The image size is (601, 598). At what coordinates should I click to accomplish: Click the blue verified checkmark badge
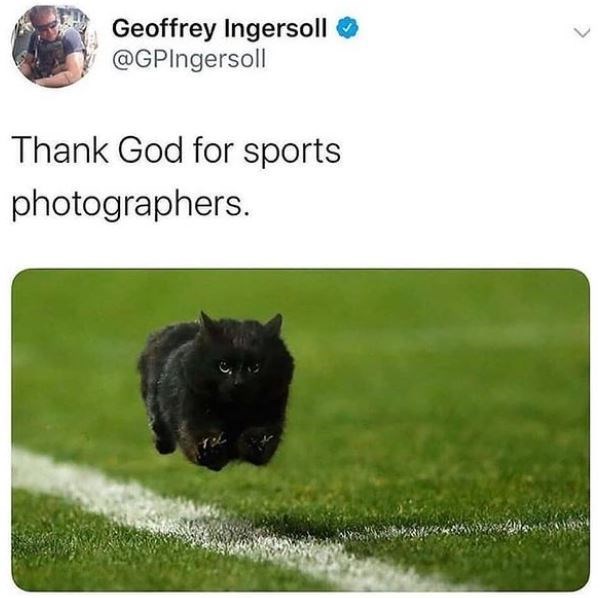tap(348, 28)
